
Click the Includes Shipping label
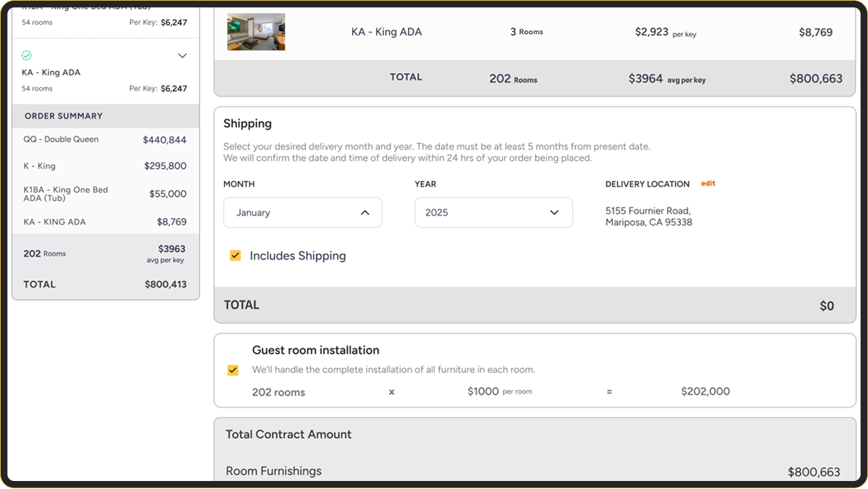click(298, 256)
